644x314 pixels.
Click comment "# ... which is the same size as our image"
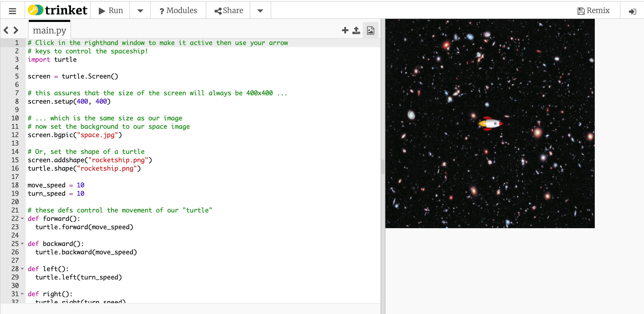click(105, 118)
